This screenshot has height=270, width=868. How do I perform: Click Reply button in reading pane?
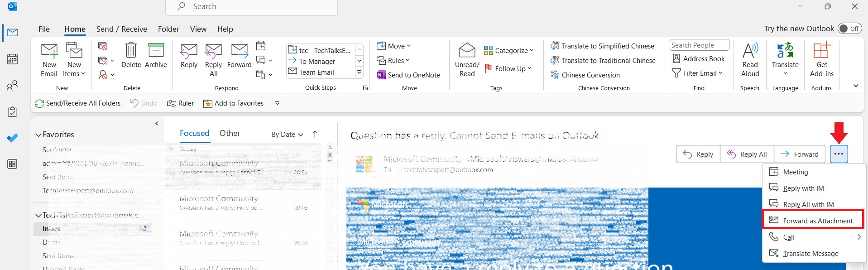tap(698, 154)
